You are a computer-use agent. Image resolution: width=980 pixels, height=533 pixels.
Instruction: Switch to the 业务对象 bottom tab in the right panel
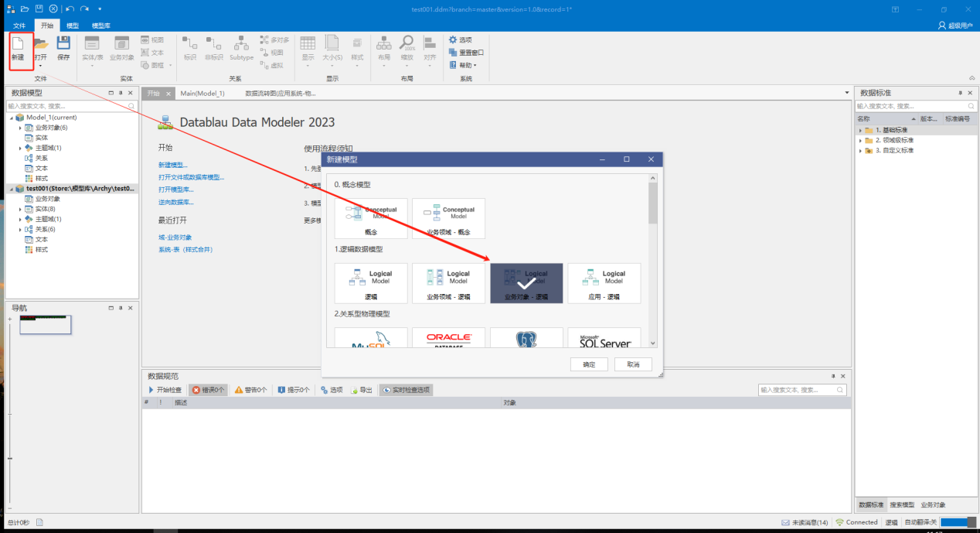[933, 504]
